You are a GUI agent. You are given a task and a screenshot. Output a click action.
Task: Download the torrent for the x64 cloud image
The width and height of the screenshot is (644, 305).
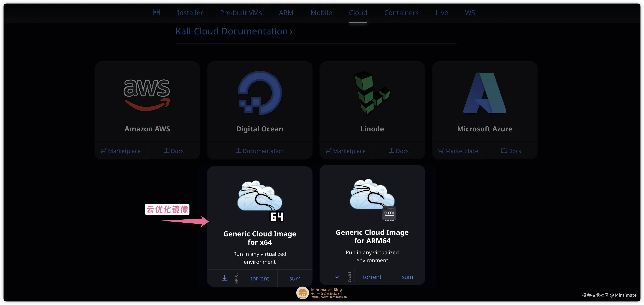click(x=259, y=278)
